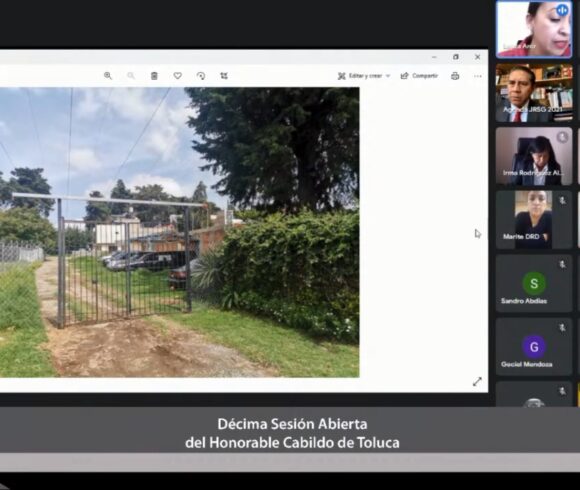
Task: Rotate the photo
Action: point(201,76)
